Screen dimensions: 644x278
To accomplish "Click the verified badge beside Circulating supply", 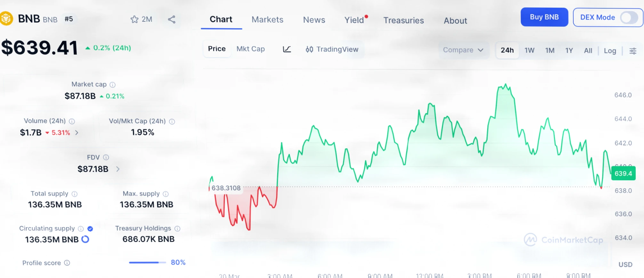I will click(x=90, y=228).
